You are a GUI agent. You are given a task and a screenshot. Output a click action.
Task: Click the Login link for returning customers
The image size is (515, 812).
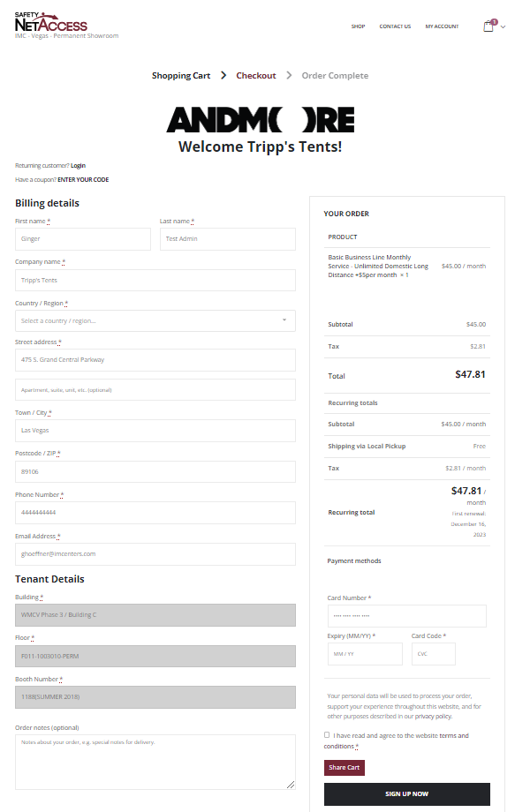(x=78, y=166)
